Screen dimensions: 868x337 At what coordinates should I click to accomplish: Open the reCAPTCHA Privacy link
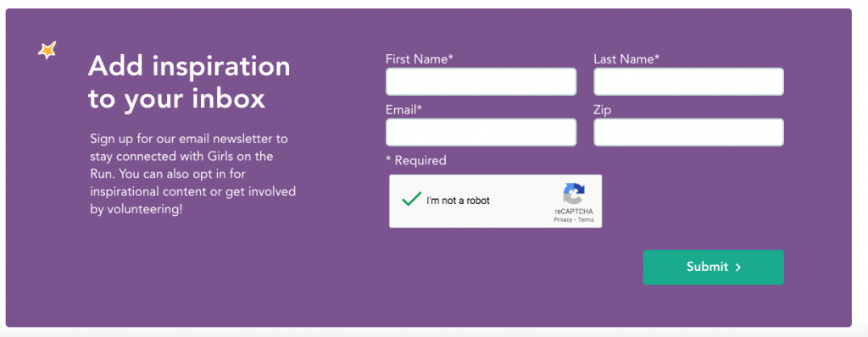563,219
